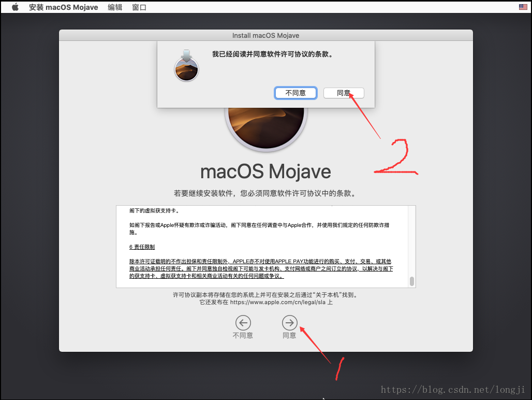Click the apple.com/cn/legal/sla URL text
The height and width of the screenshot is (400, 532).
[278, 302]
